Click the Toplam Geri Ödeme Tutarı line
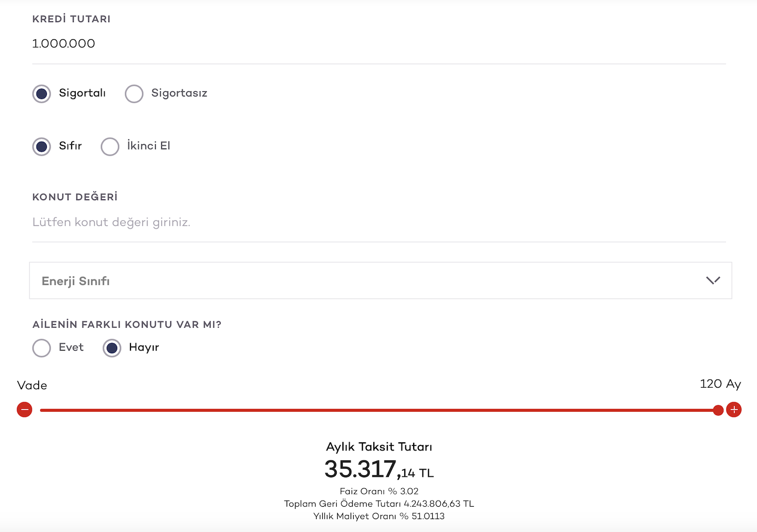 point(379,504)
